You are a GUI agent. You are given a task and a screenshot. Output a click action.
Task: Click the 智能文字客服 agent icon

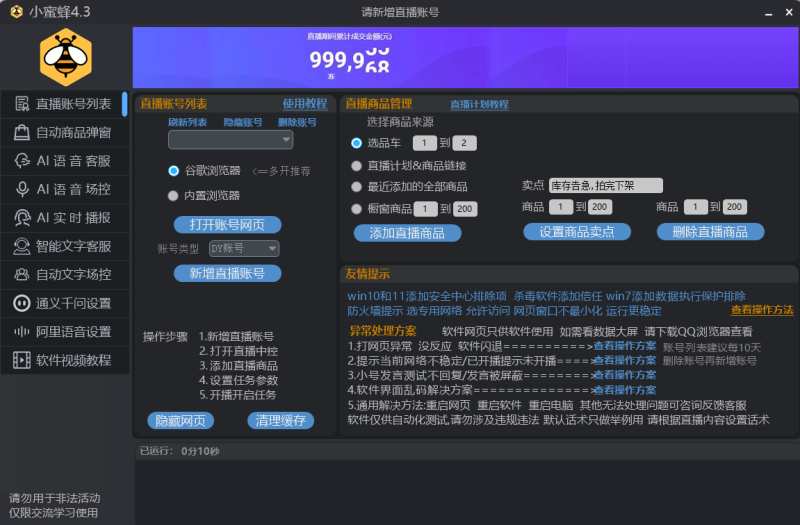(21, 246)
